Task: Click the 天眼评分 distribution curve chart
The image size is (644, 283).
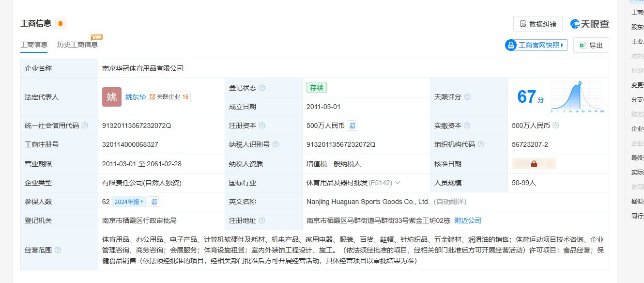Action: (x=577, y=97)
